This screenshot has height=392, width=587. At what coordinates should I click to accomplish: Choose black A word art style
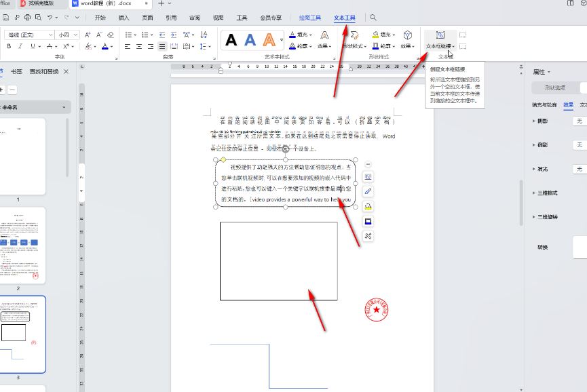click(x=231, y=39)
